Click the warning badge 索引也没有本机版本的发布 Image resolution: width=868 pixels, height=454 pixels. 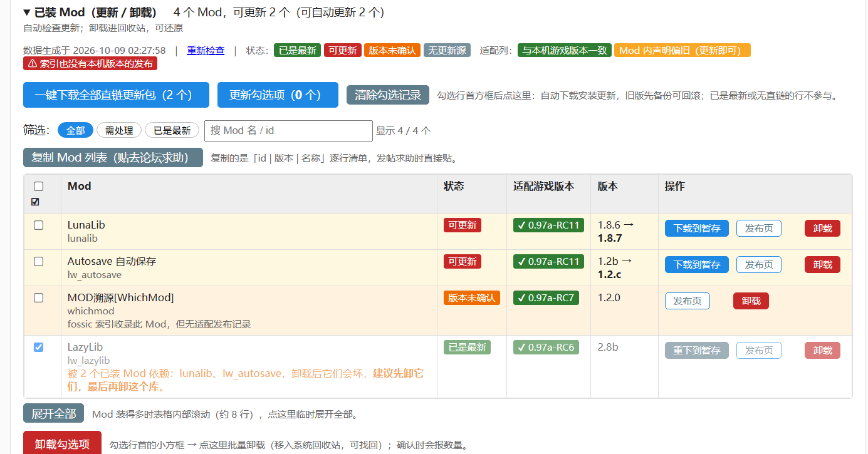tap(90, 64)
